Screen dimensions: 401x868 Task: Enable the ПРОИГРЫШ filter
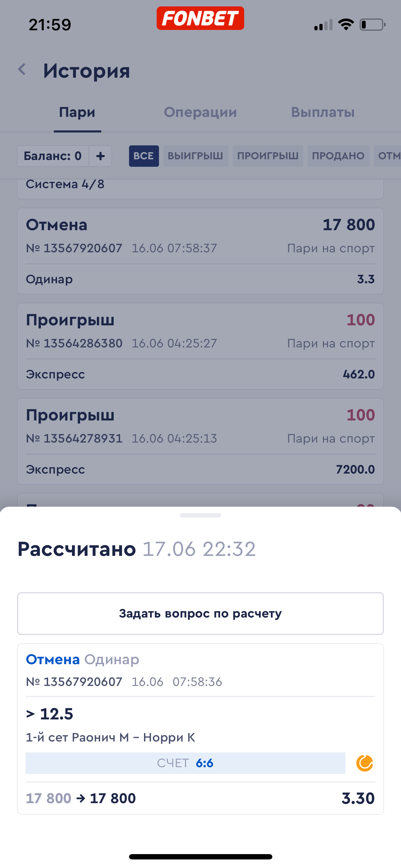(x=268, y=156)
